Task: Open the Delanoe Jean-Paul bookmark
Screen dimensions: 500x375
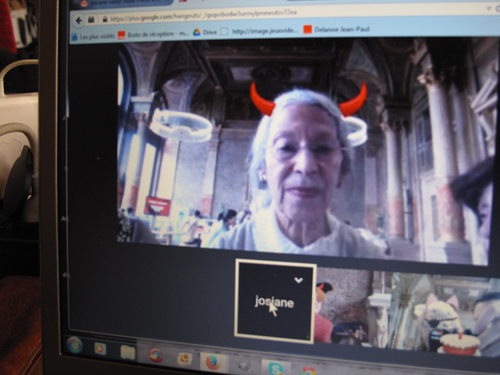Action: [x=337, y=29]
